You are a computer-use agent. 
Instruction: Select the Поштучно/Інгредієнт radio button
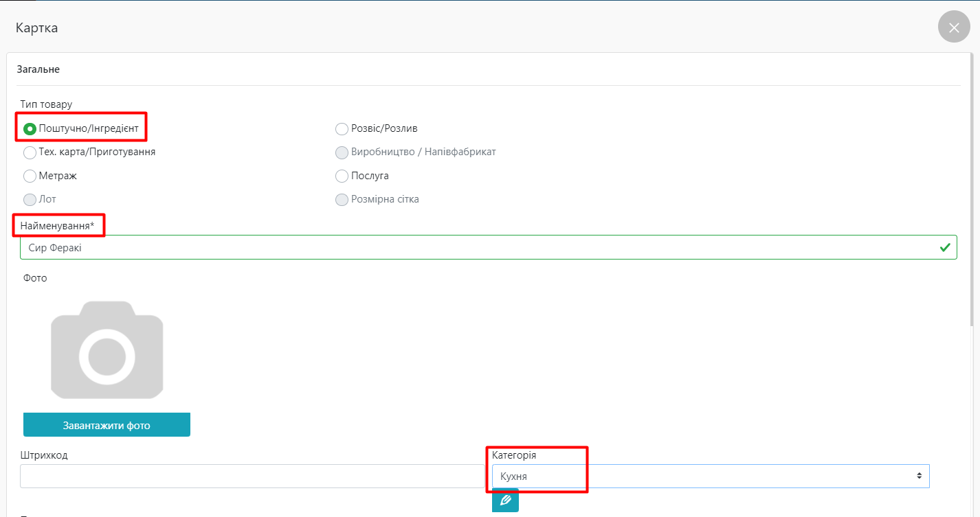pos(30,129)
